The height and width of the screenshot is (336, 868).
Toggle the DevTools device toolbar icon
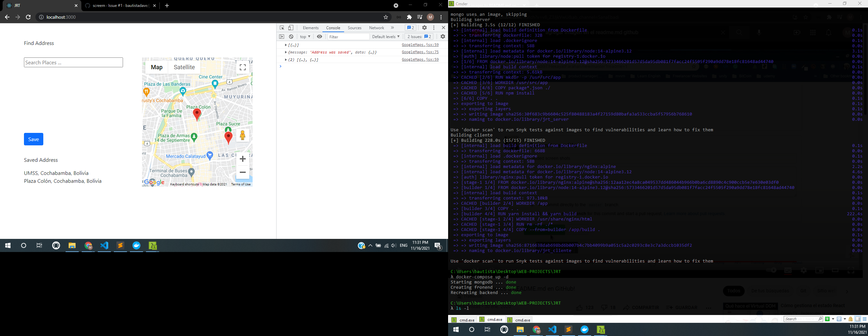[291, 28]
